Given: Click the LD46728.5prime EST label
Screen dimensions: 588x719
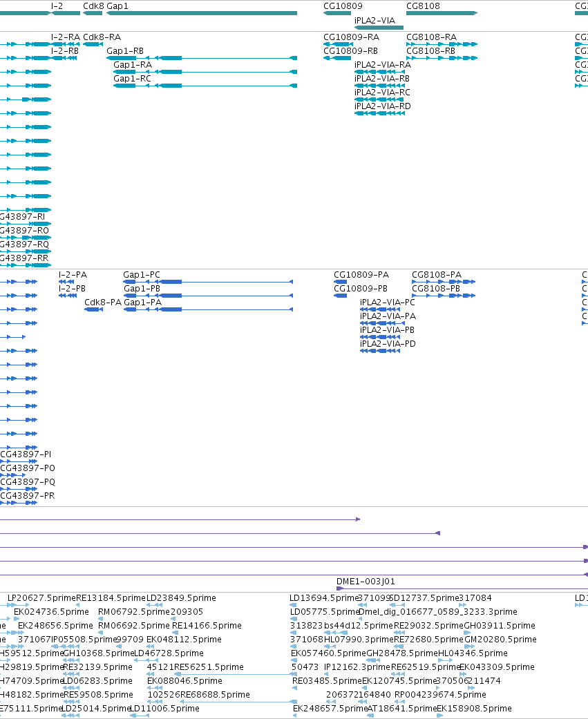Looking at the screenshot, I should [169, 653].
